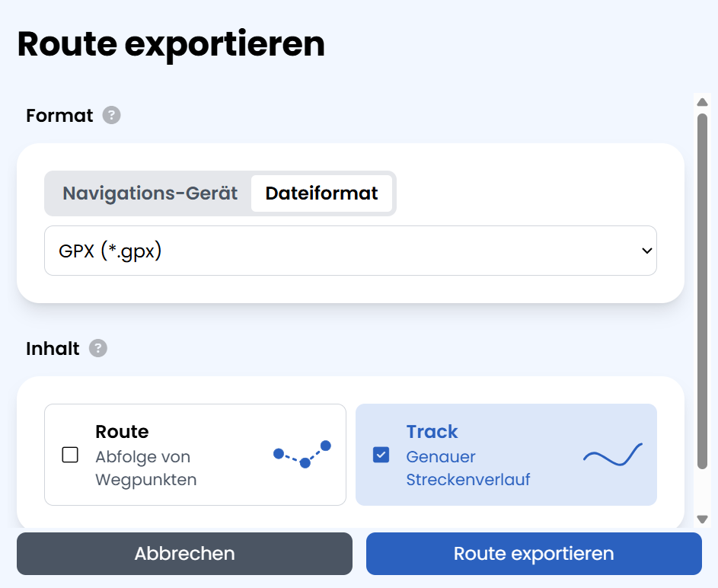The width and height of the screenshot is (718, 588).
Task: Open the Format help question-mark icon
Action: tap(111, 116)
